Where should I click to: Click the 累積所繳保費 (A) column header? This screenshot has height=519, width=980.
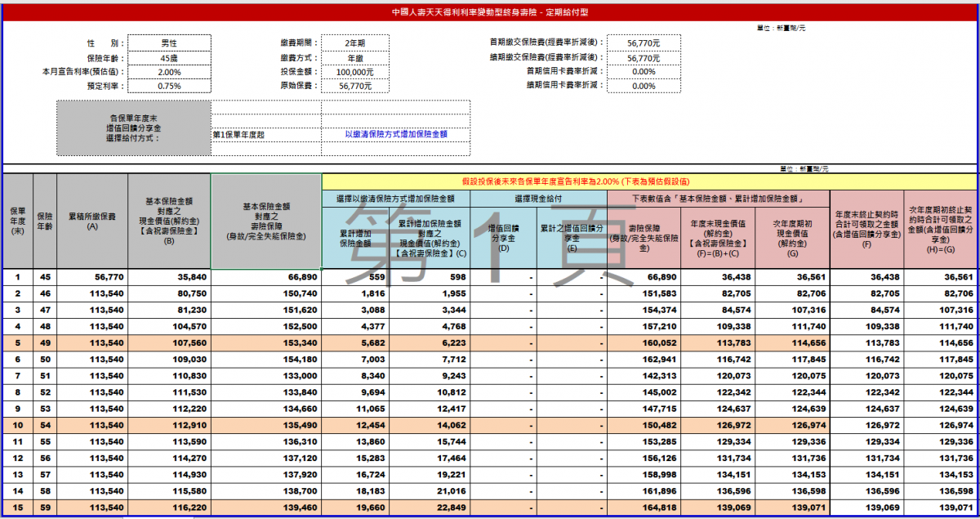(92, 221)
